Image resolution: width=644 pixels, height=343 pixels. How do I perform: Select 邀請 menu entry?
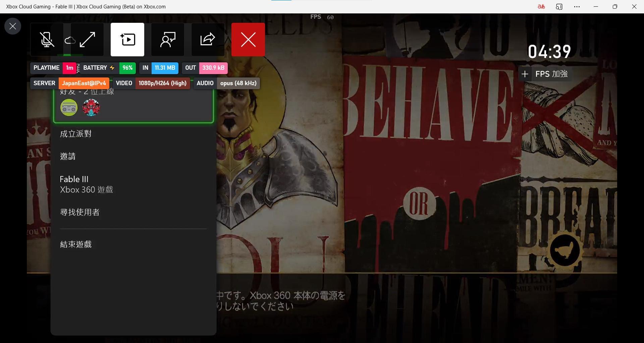point(133,156)
